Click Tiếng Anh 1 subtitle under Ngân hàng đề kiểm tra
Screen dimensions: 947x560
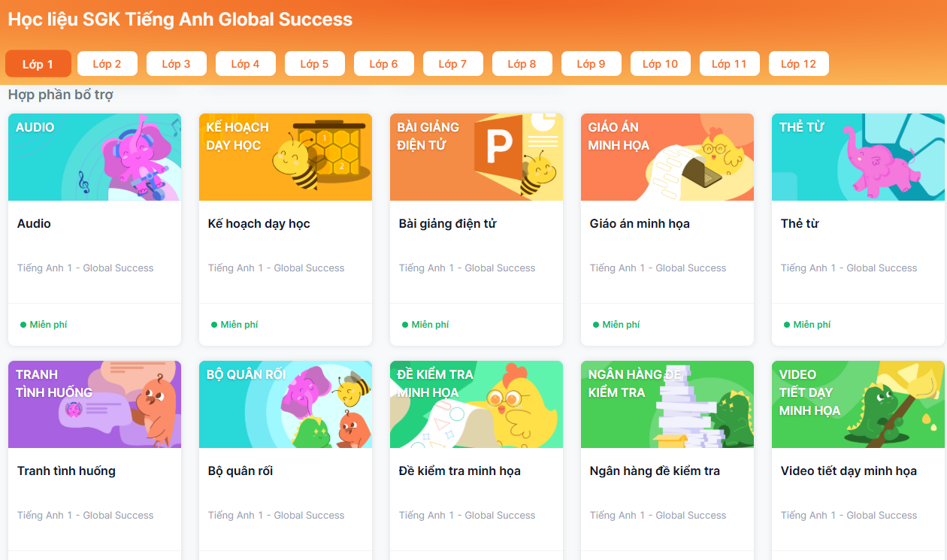tap(658, 516)
